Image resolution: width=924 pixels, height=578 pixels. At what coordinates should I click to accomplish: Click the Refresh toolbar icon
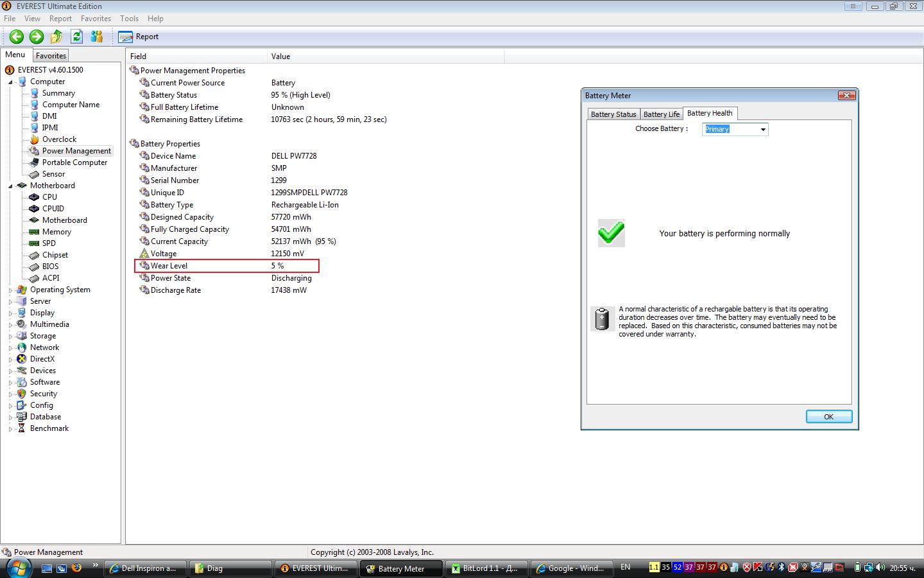(77, 37)
